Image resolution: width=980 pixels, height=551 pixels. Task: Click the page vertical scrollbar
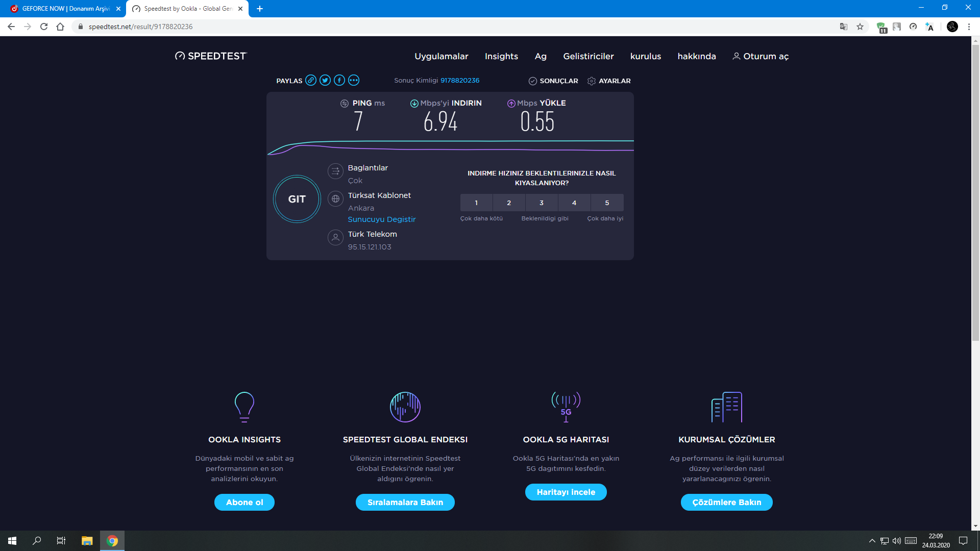[x=975, y=192]
